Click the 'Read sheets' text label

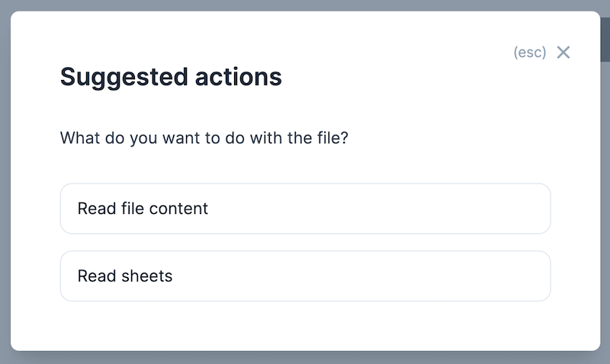click(x=125, y=276)
